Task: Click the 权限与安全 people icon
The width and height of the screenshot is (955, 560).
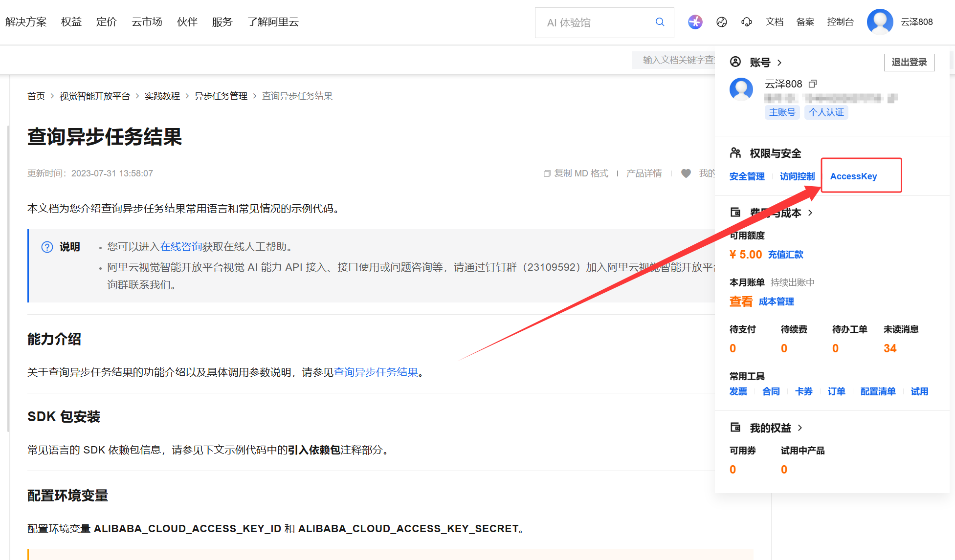Action: [735, 153]
